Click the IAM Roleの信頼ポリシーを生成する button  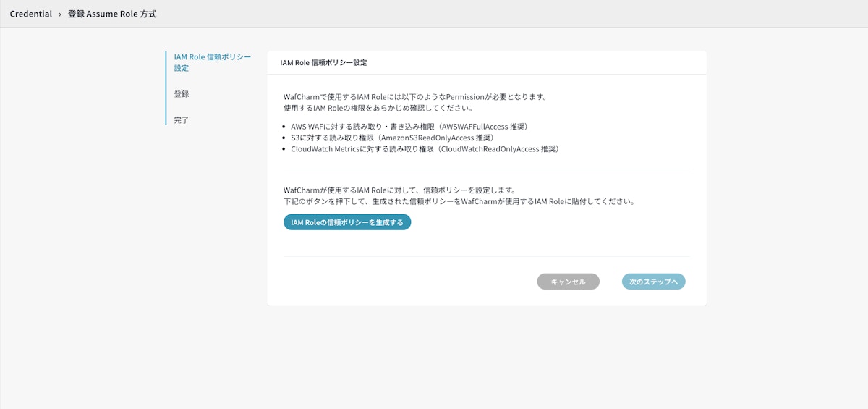click(x=347, y=222)
